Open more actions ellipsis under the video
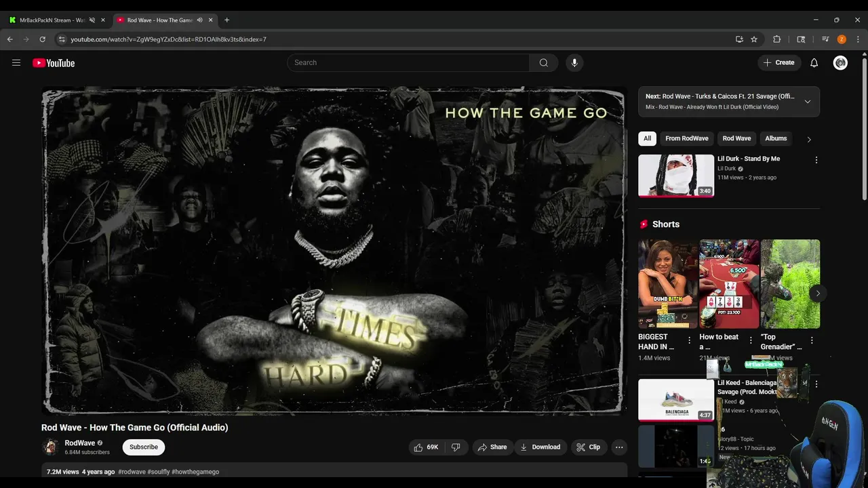 [x=618, y=447]
